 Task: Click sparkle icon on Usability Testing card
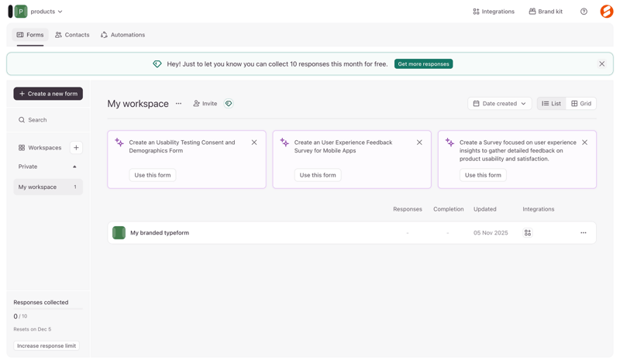click(119, 143)
